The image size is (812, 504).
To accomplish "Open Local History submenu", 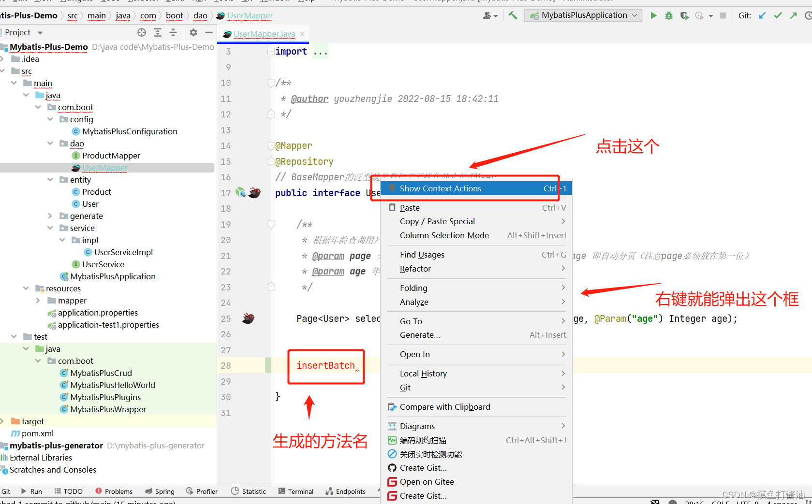I will [x=476, y=374].
